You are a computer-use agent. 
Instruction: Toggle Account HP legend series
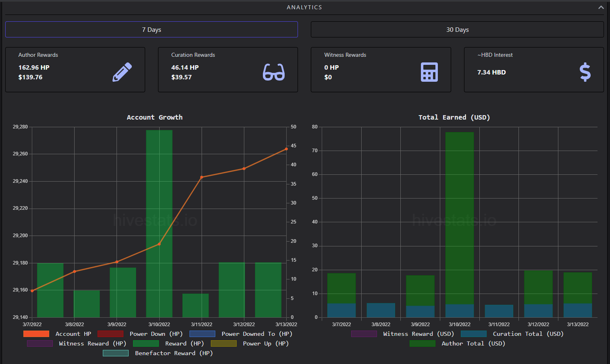pos(57,334)
